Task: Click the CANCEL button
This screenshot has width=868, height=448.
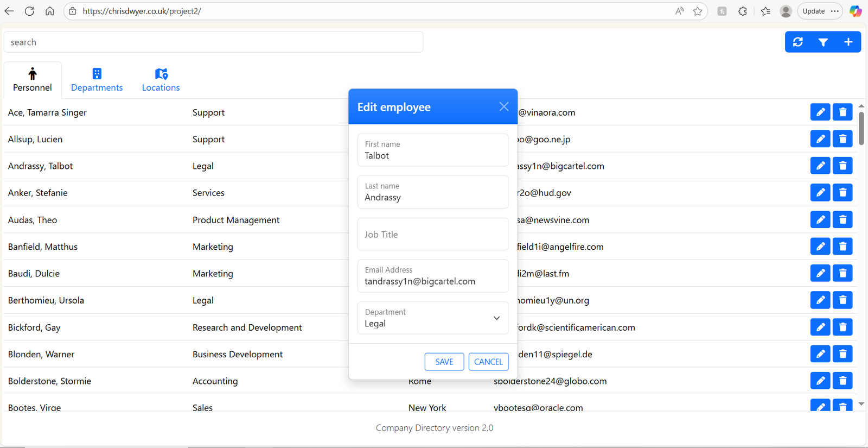Action: 488,362
